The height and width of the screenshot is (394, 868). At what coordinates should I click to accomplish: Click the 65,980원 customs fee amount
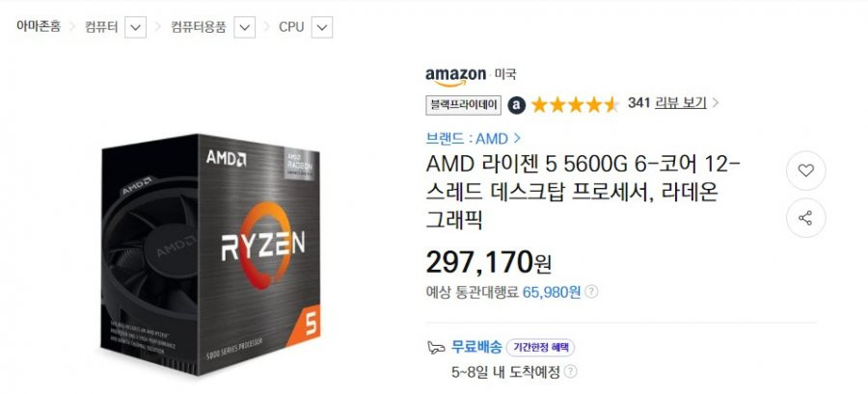coord(552,292)
